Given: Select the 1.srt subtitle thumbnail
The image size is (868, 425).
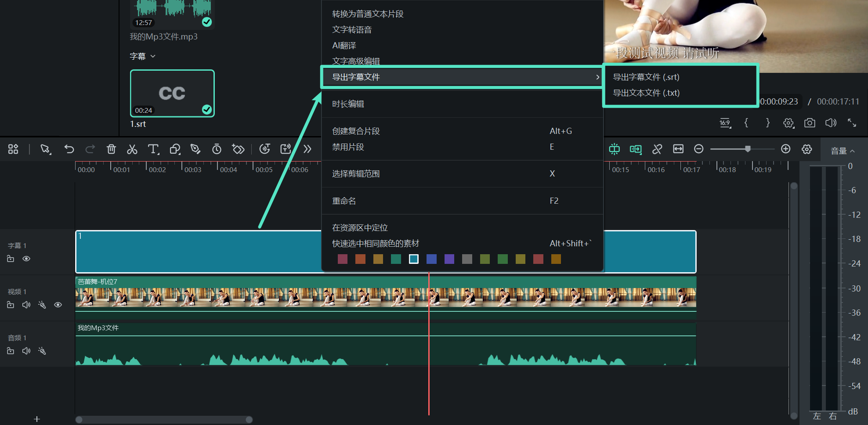Looking at the screenshot, I should click(x=172, y=94).
